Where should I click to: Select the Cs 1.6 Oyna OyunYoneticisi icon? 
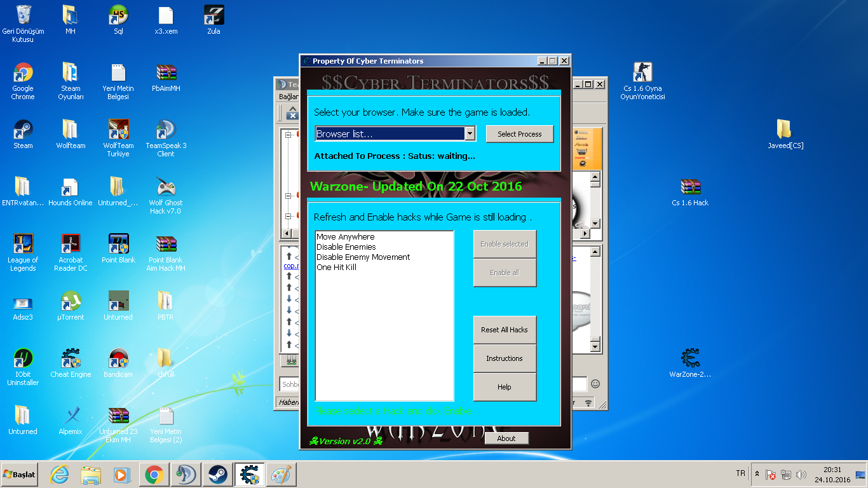click(x=642, y=81)
